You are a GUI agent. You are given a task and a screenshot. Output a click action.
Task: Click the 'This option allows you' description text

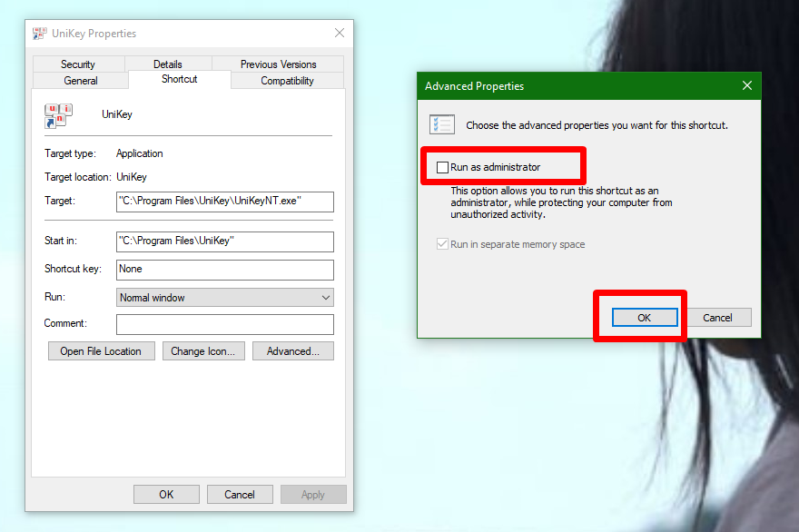click(x=561, y=202)
